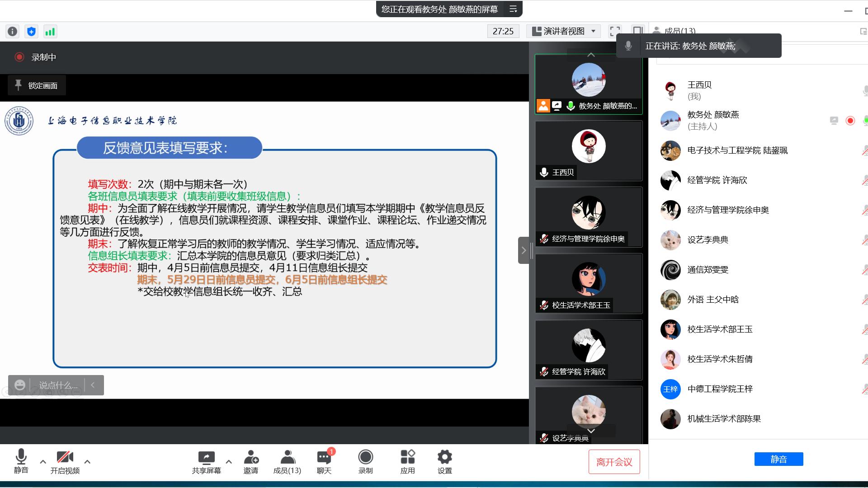Screen dimensions: 868x488
Task: Toggle Lock Screen pin (锁定画面)
Action: [37, 85]
